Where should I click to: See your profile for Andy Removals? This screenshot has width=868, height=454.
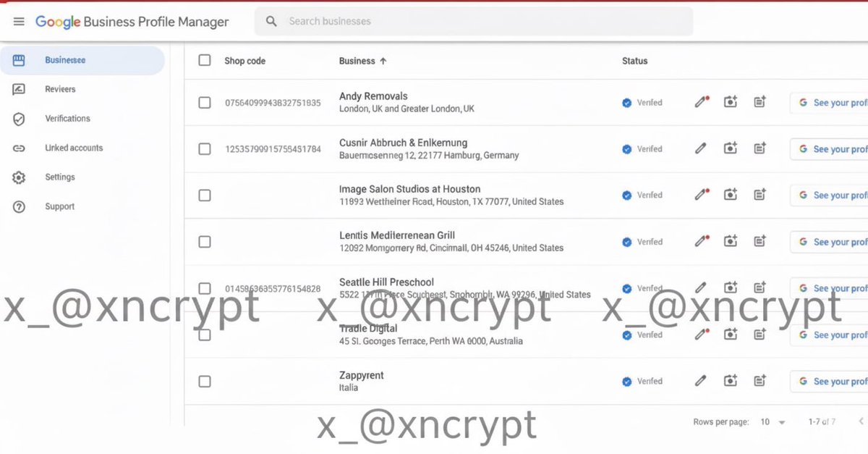coord(829,103)
